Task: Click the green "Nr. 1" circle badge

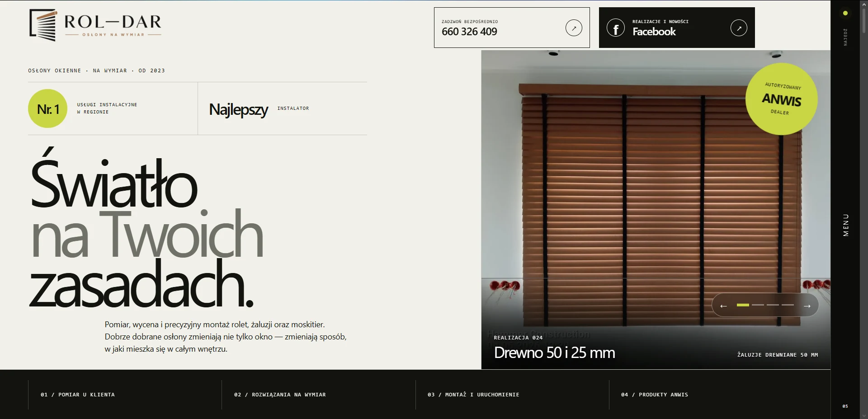Action: [47, 108]
